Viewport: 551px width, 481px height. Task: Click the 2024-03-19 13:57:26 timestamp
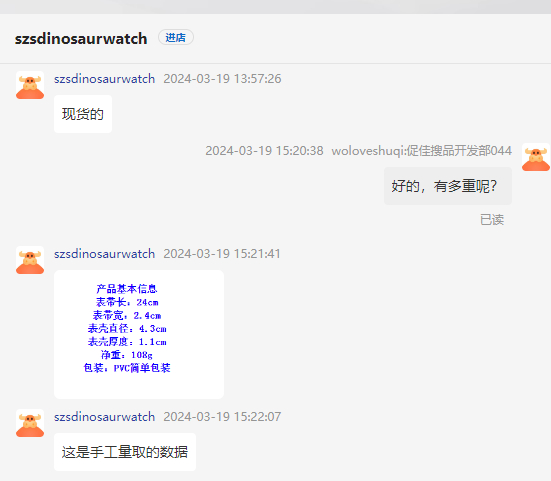(222, 79)
